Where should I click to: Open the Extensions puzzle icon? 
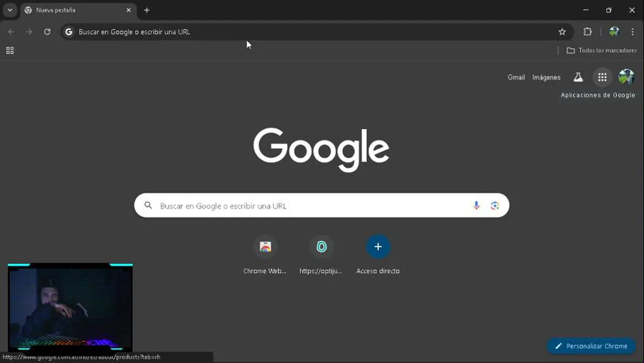tap(587, 32)
